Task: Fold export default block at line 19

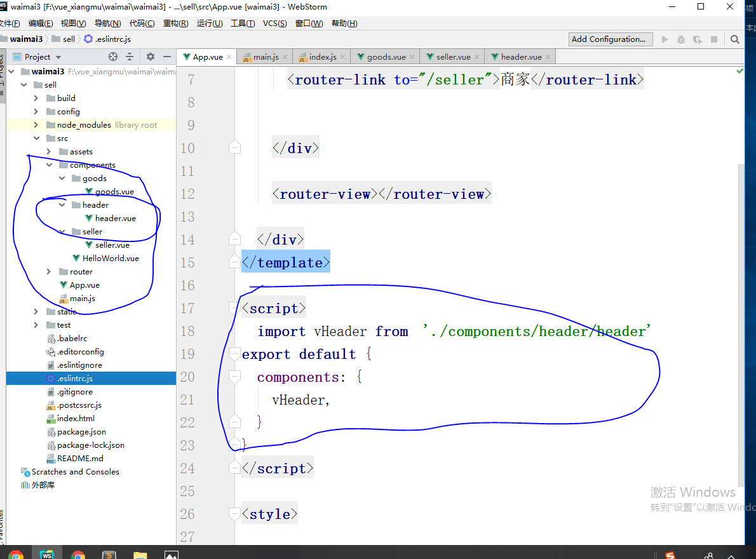Action: [234, 354]
